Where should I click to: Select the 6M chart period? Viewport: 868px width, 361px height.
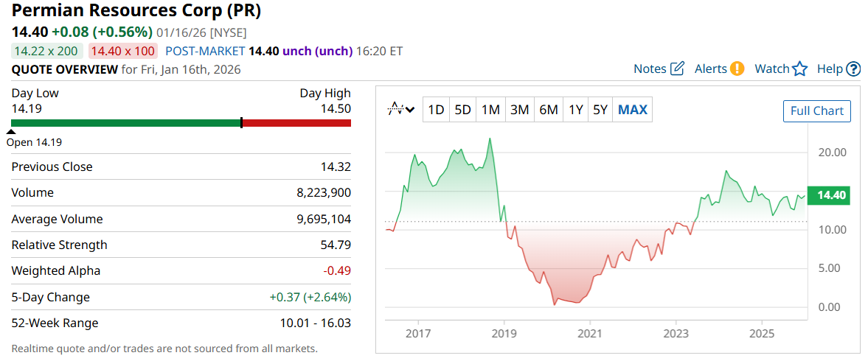click(x=548, y=110)
